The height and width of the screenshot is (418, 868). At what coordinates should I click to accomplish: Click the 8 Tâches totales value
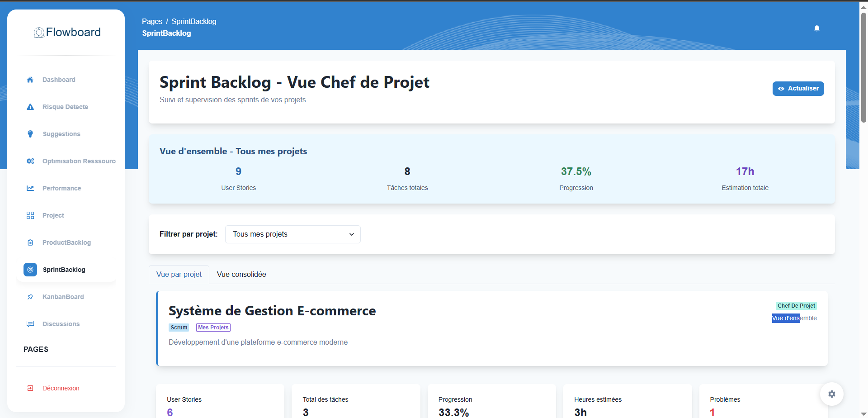[407, 171]
